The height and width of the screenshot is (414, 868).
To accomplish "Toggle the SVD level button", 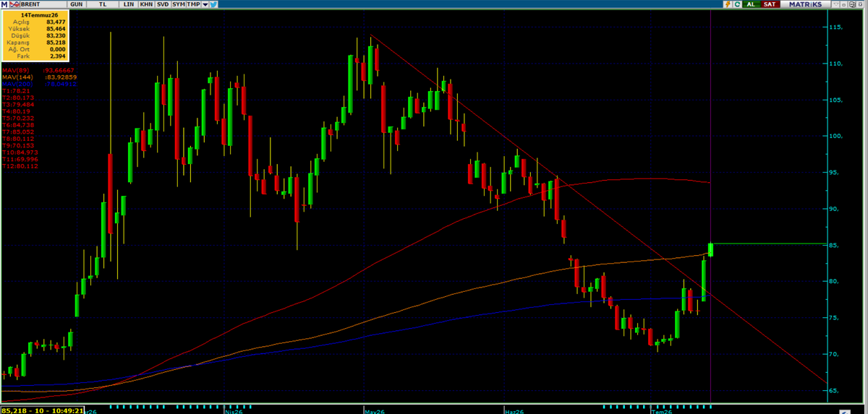I will click(162, 4).
